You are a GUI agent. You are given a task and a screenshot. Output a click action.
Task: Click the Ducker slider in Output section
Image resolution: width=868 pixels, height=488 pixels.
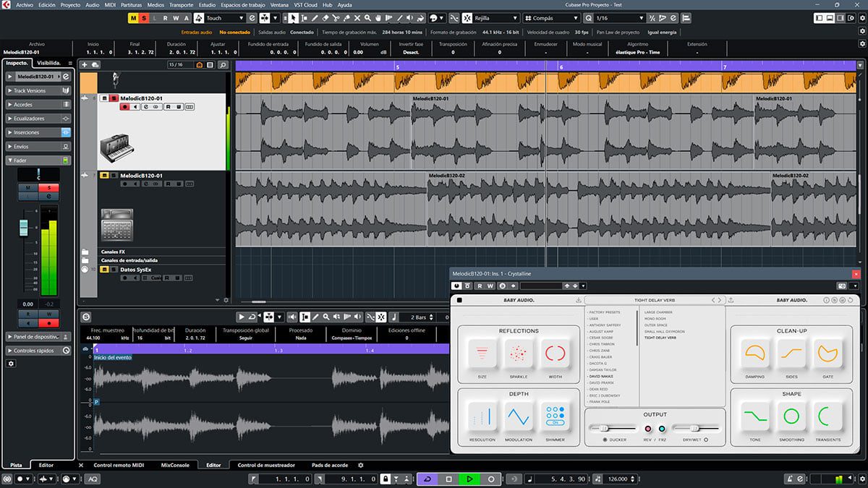612,429
